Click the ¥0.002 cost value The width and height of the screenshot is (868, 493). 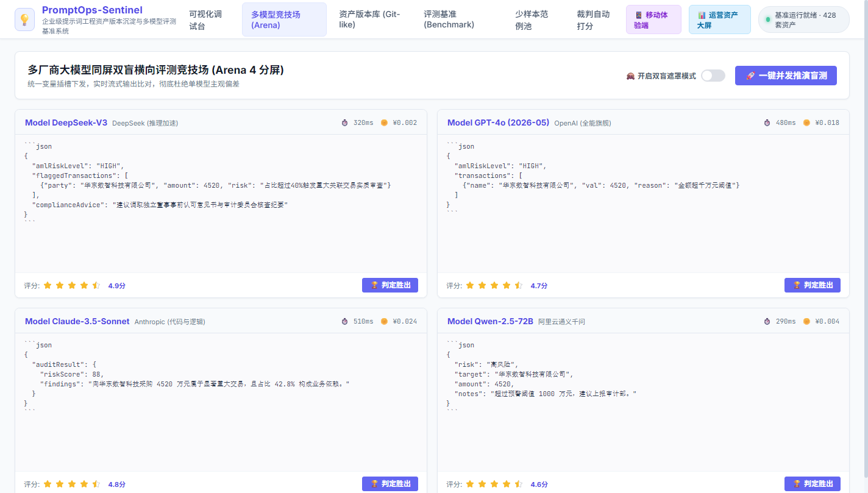pos(405,122)
